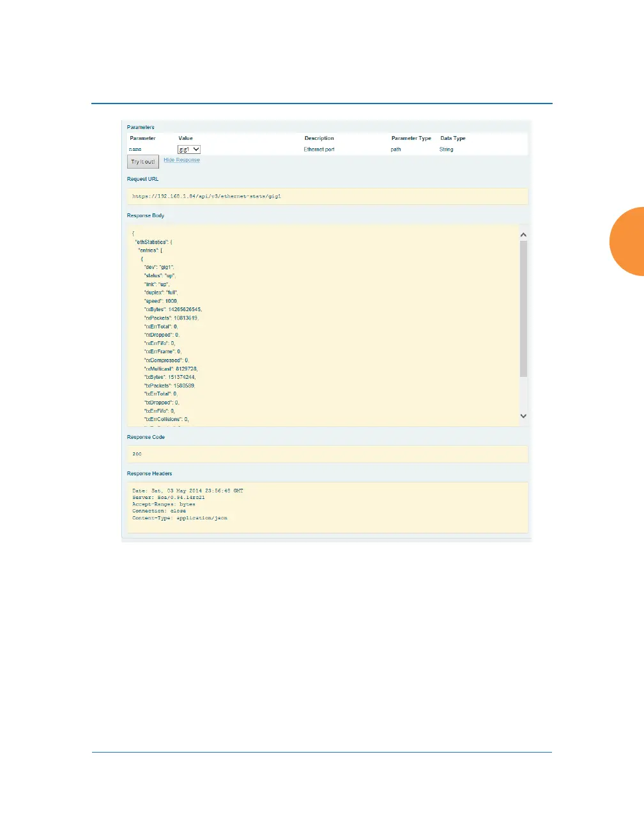Click the "dev": "gig1" line
Image resolution: width=644 pixels, height=828 pixels.
[x=159, y=267]
